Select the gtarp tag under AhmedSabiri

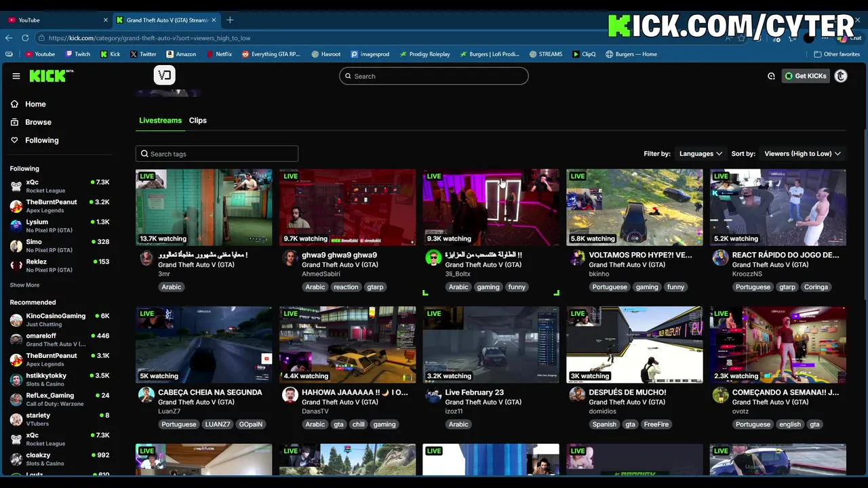click(375, 287)
